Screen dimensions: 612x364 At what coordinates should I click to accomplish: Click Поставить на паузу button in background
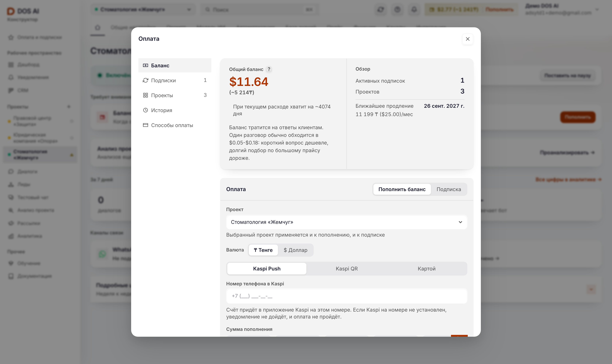point(567,76)
